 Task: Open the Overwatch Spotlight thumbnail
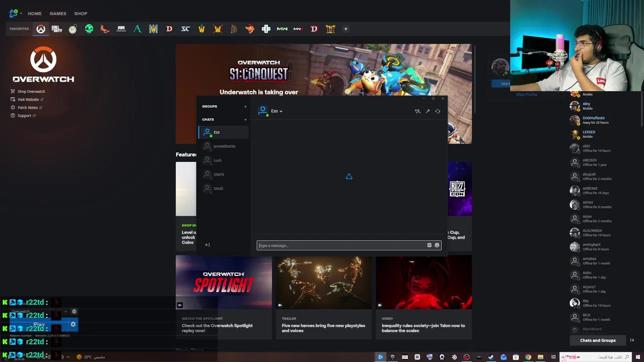[223, 282]
